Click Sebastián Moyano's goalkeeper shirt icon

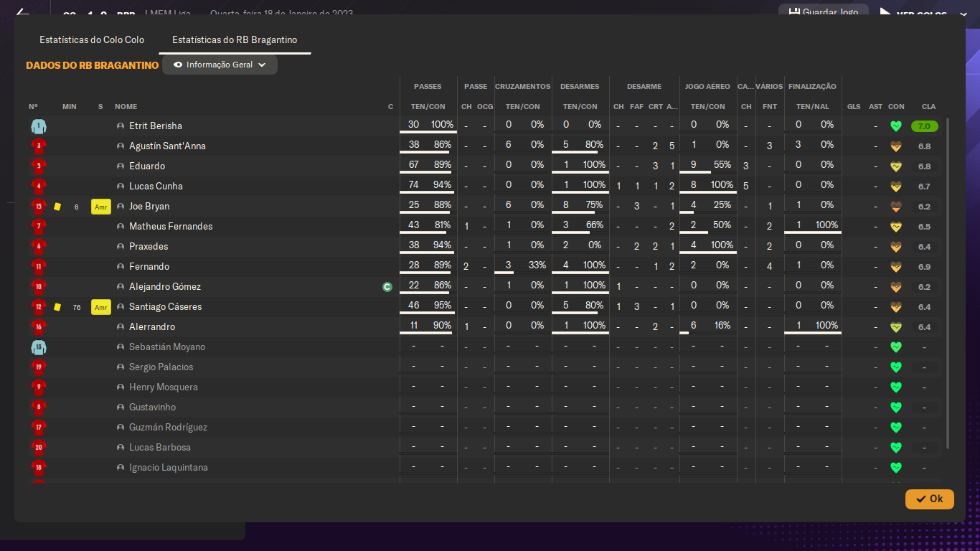point(39,347)
